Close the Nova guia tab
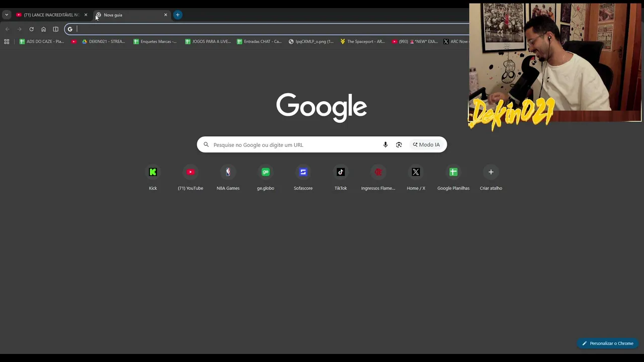 (x=166, y=15)
